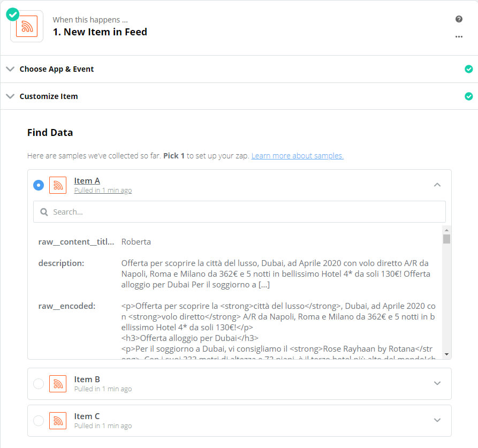Select the Item C sample radio button
478x448 pixels.
39,421
